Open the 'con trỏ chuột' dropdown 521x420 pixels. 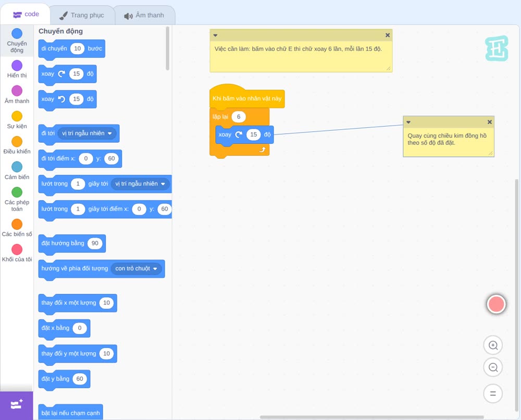(x=136, y=268)
